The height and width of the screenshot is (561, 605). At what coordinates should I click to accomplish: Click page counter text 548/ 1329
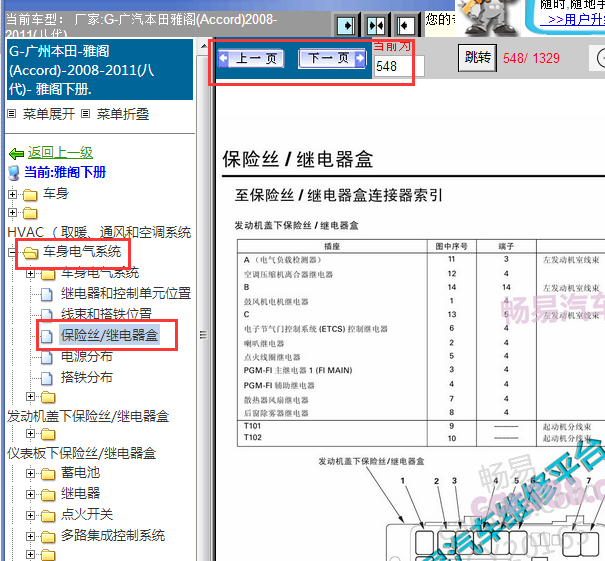(531, 58)
